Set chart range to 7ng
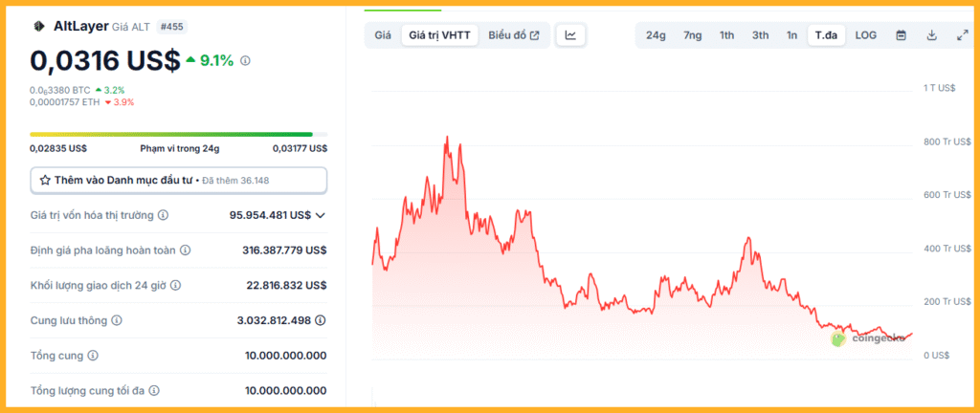980x413 pixels. pos(693,35)
